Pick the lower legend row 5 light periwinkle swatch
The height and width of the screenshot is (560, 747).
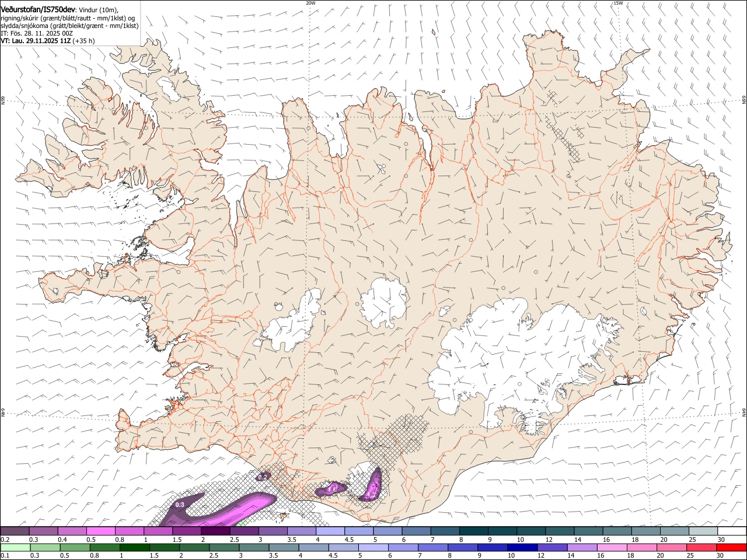point(373,548)
